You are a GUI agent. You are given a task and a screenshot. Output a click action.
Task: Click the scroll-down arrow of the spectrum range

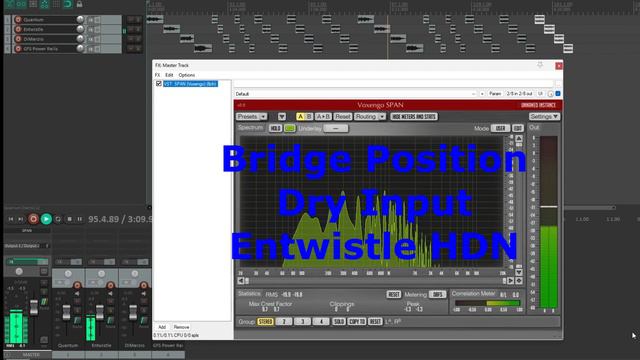[519, 273]
